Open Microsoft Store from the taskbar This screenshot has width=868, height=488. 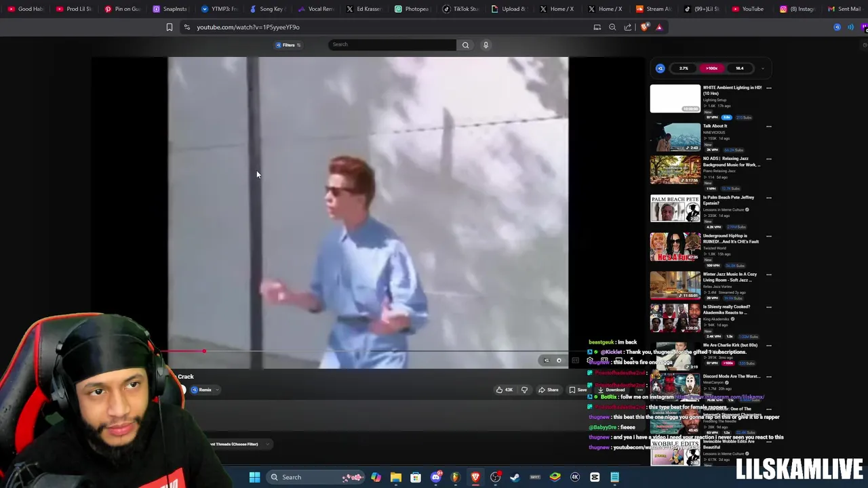coord(416,477)
